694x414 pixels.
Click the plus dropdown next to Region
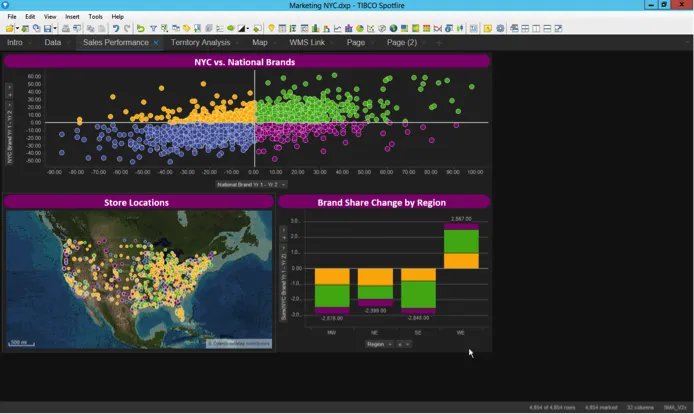pyautogui.click(x=403, y=344)
